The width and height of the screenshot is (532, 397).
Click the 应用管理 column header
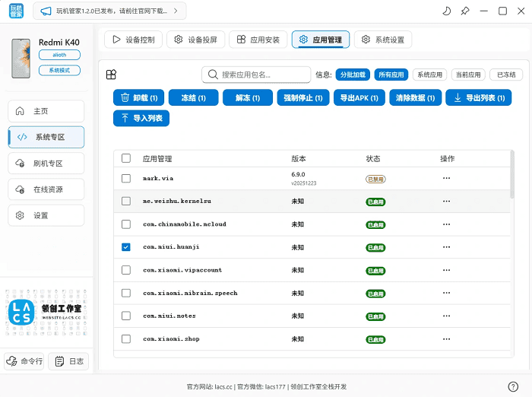pos(157,159)
